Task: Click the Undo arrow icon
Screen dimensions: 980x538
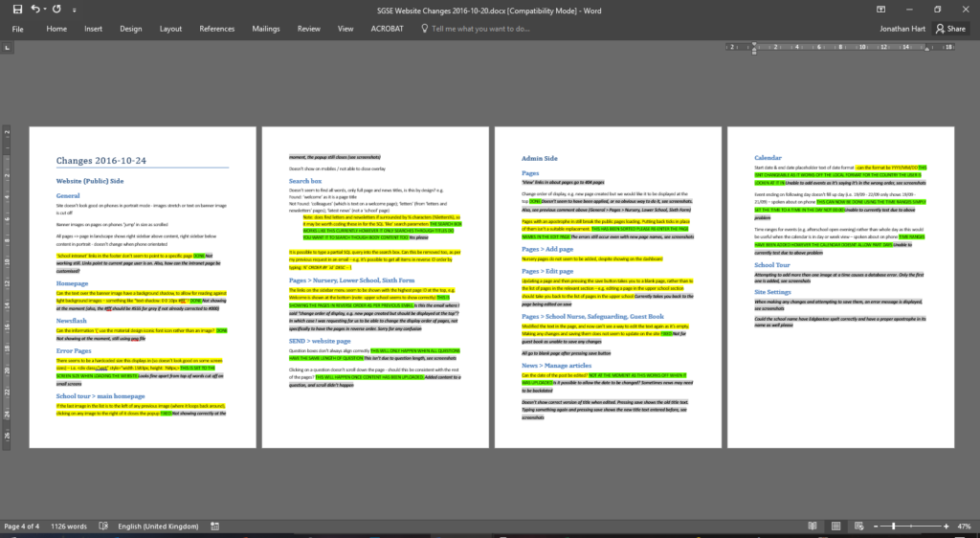Action: pyautogui.click(x=35, y=10)
